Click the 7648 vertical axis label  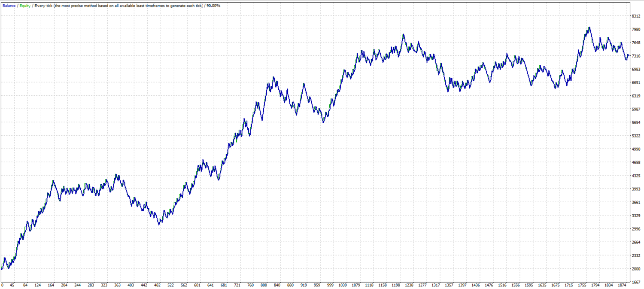[637, 43]
